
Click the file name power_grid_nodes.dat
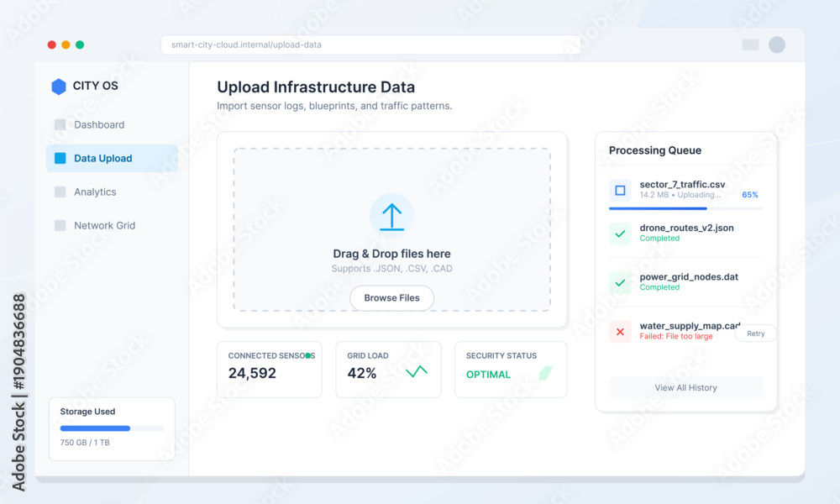click(x=689, y=276)
